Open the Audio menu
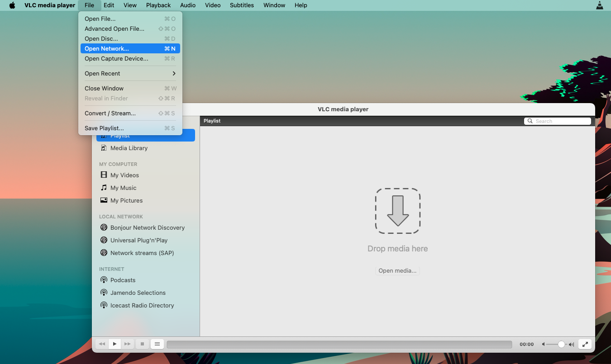This screenshot has width=611, height=364. 188,5
